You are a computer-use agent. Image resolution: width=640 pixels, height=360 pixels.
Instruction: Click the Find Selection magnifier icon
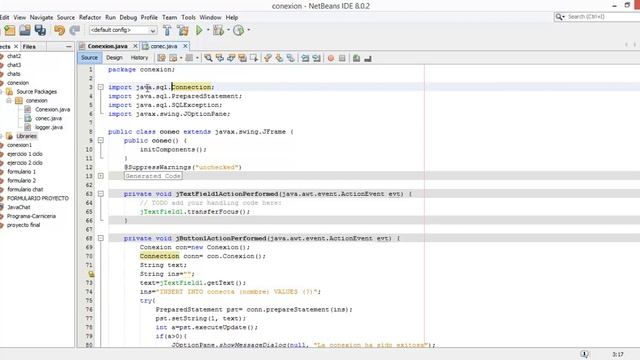click(209, 58)
